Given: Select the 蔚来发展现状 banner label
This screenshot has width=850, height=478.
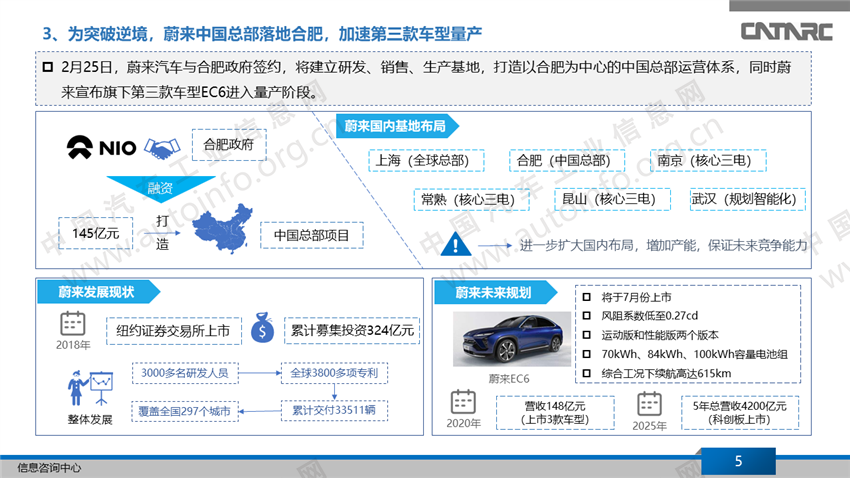Looking at the screenshot, I should coord(99,292).
